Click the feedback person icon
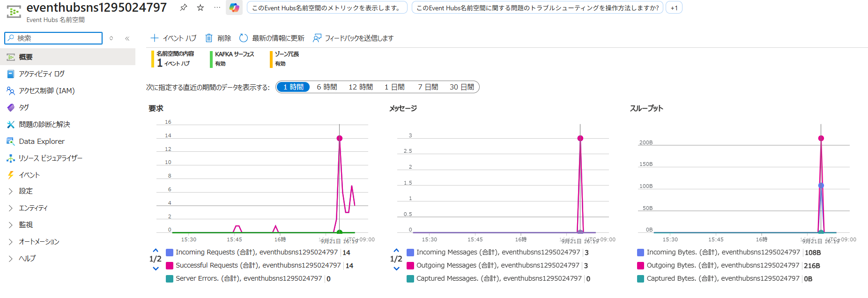868x298 pixels. (x=317, y=38)
